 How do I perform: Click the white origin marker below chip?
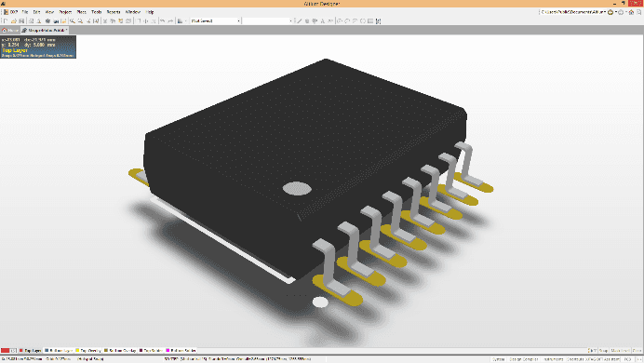click(320, 302)
